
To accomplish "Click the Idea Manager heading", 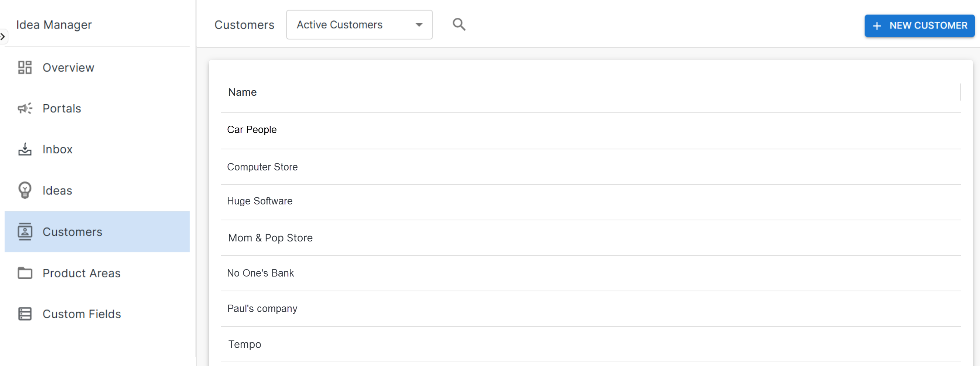I will point(54,24).
